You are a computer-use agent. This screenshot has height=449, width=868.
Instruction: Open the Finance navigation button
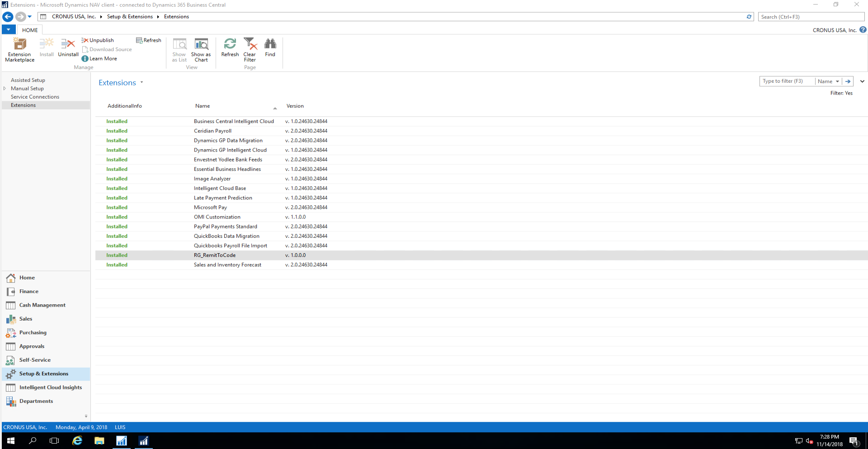tap(45, 291)
